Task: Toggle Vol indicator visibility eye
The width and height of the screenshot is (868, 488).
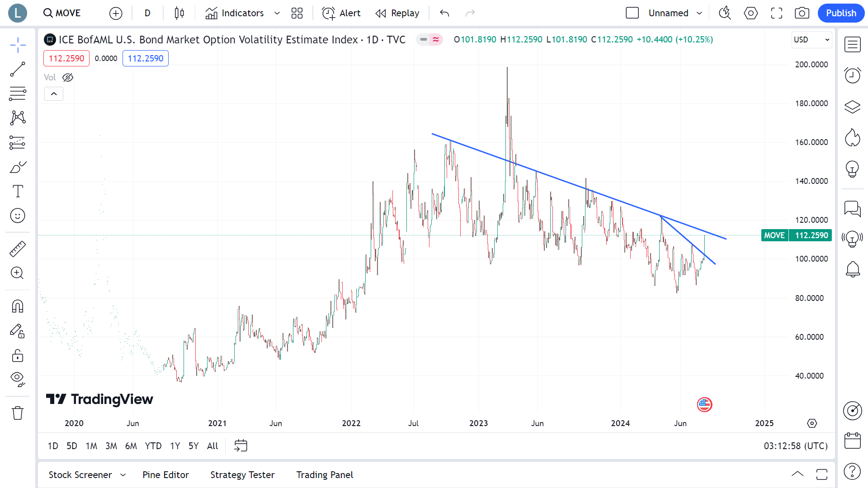Action: (x=68, y=77)
